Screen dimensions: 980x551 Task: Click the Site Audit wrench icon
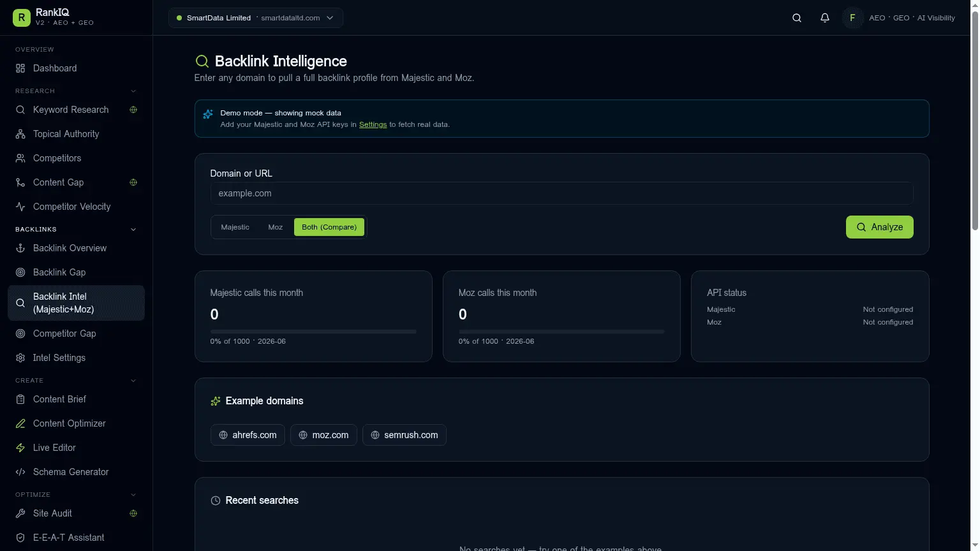[20, 513]
